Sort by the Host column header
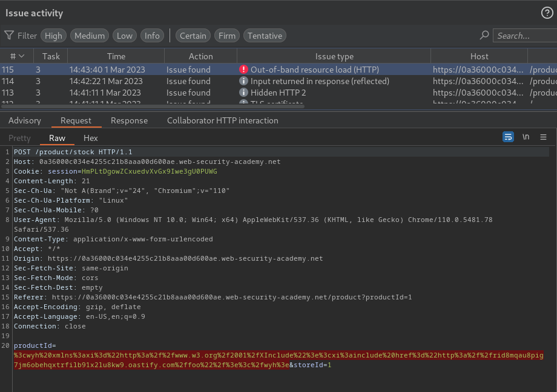The image size is (557, 392). tap(480, 56)
